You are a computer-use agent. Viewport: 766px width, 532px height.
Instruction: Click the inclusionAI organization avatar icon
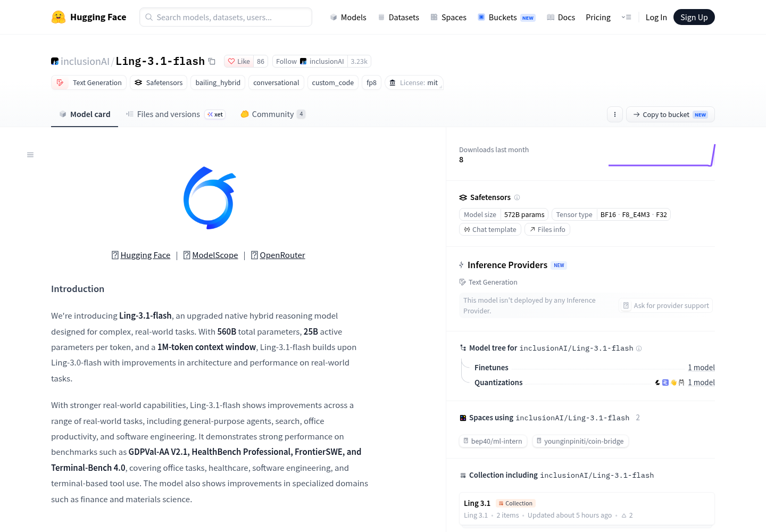[55, 61]
